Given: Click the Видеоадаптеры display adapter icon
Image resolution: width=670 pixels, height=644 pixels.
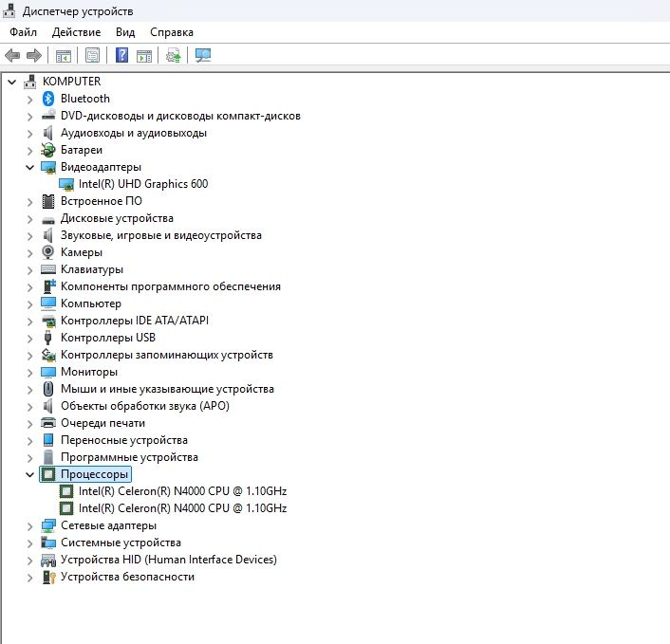Looking at the screenshot, I should coord(48,167).
